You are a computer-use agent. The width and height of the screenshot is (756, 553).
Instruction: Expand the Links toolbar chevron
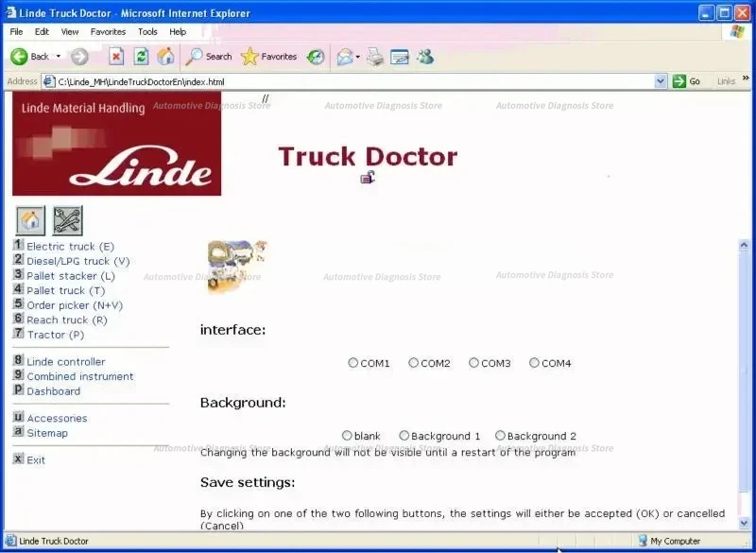click(746, 78)
